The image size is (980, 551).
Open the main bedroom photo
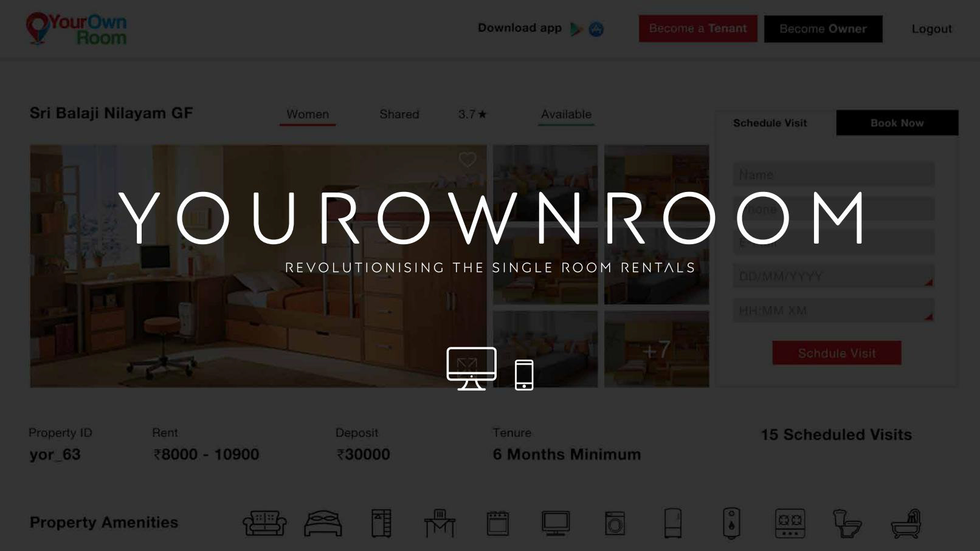click(258, 266)
